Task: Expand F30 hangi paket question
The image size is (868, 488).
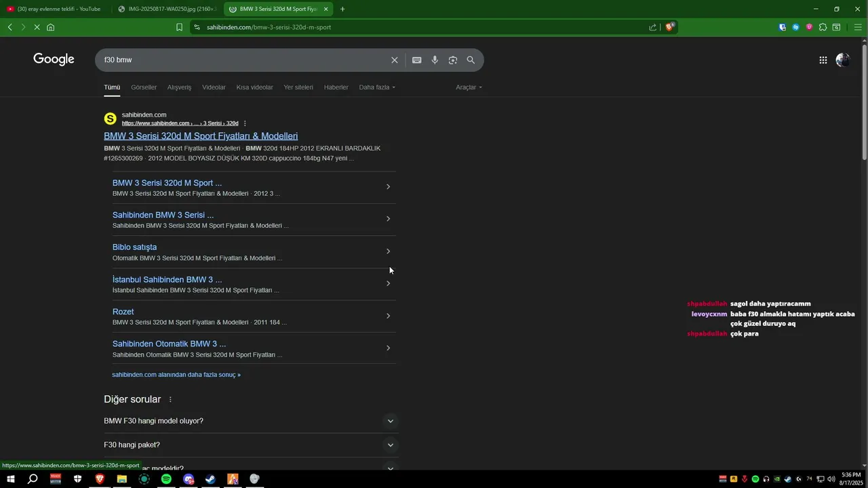Action: click(250, 445)
